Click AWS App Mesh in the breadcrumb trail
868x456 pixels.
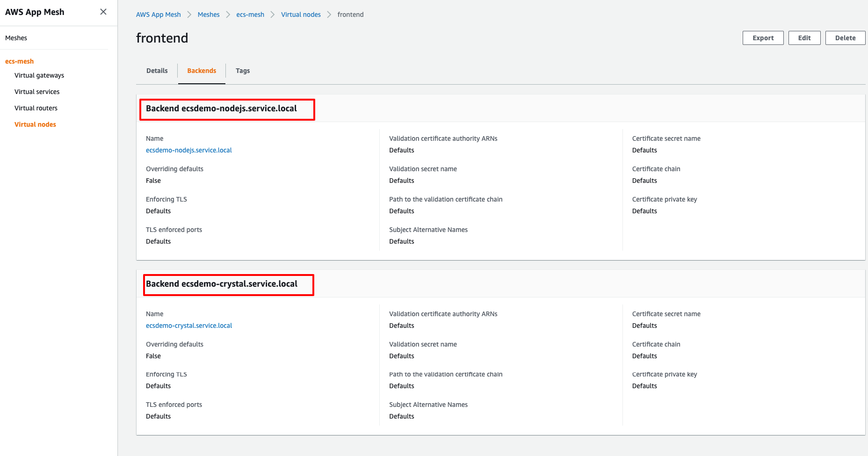pyautogui.click(x=158, y=14)
